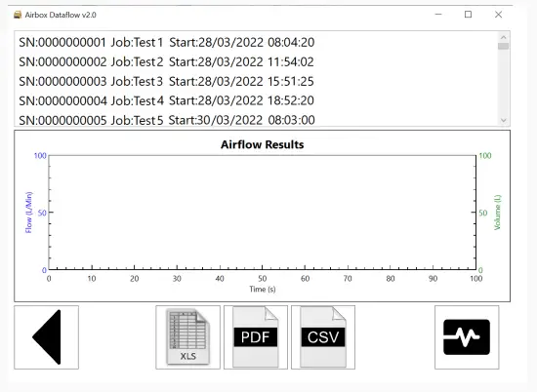The width and height of the screenshot is (537, 392).
Task: Click the Airbox Dataflow app icon in title bar
Action: (x=18, y=15)
